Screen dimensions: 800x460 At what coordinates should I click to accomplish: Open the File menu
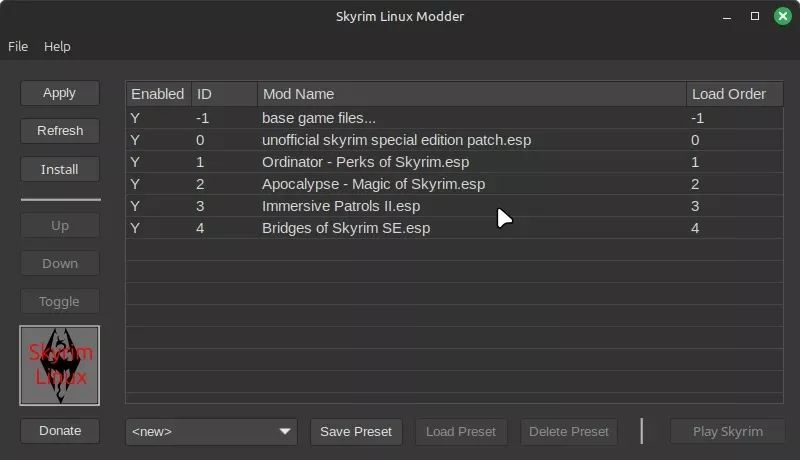[x=18, y=46]
